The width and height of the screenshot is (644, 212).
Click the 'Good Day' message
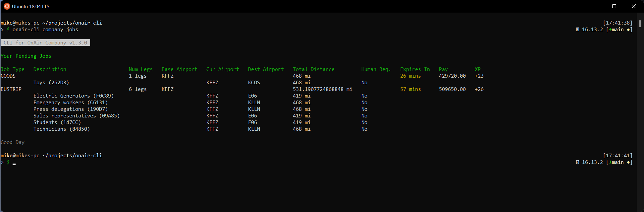(x=13, y=142)
